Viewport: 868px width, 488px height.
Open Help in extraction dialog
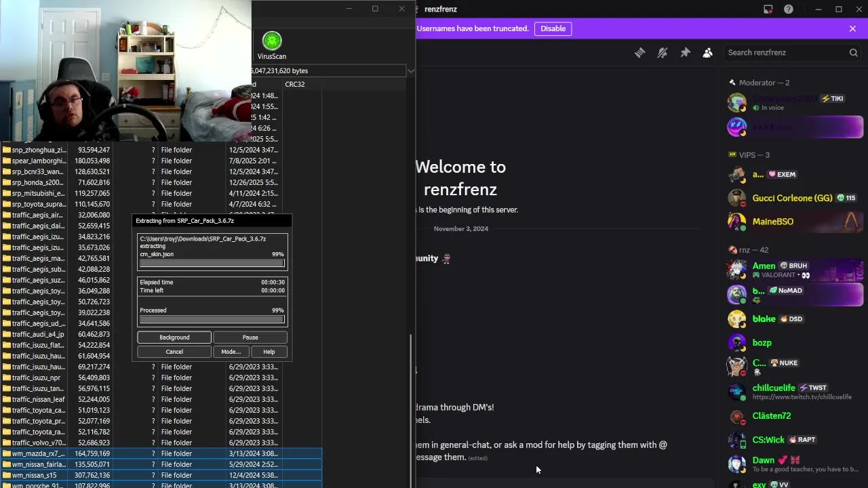[269, 352]
